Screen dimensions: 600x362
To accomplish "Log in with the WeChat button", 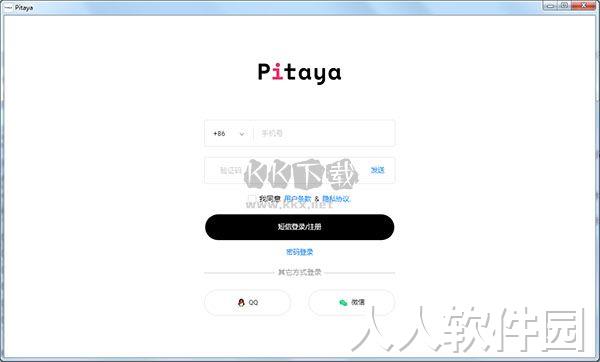I will [352, 302].
